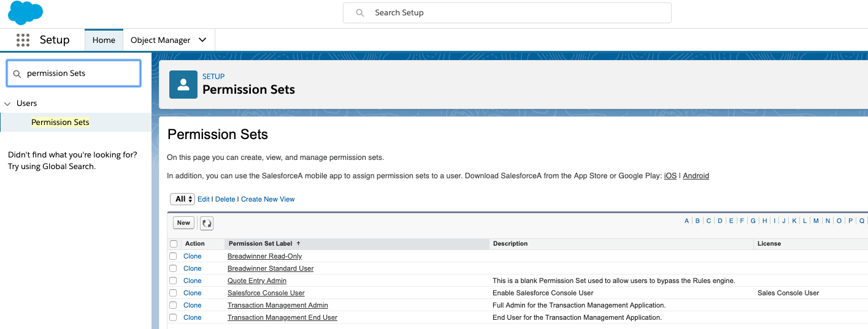Open the All list view dropdown
Image resolution: width=868 pixels, height=329 pixels.
click(x=182, y=199)
